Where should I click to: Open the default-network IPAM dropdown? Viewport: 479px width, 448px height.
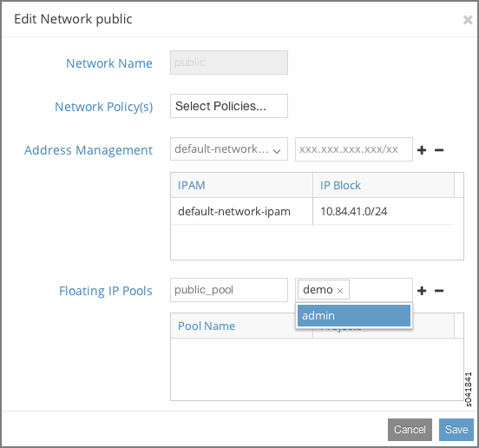click(229, 149)
